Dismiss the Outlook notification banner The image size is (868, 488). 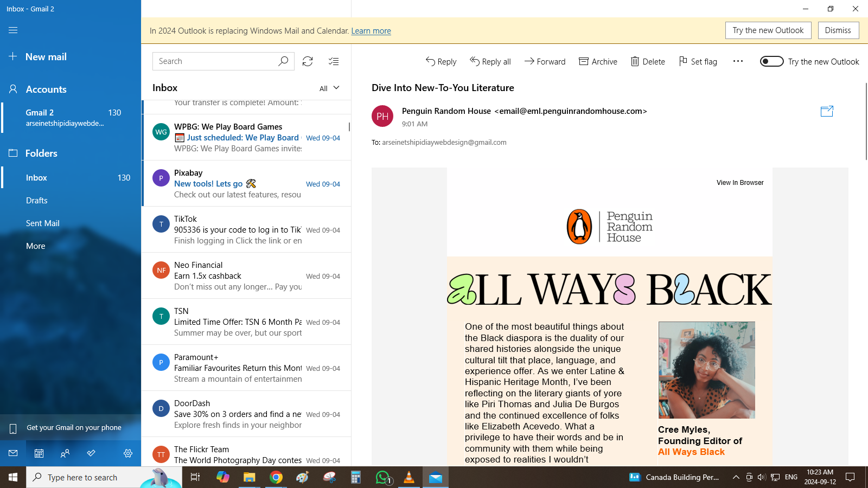(838, 30)
